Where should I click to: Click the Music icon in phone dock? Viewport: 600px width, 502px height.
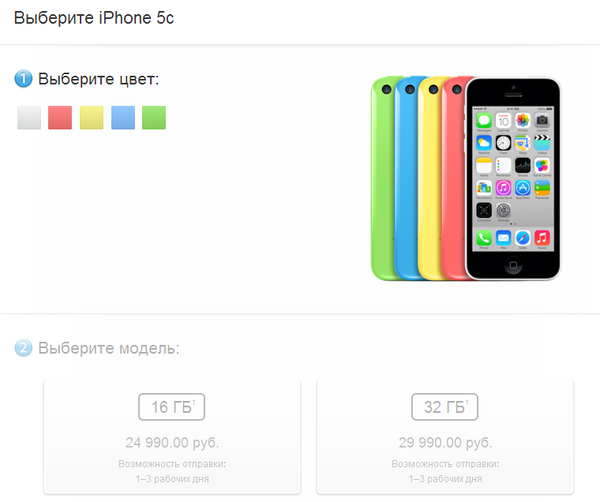(542, 238)
